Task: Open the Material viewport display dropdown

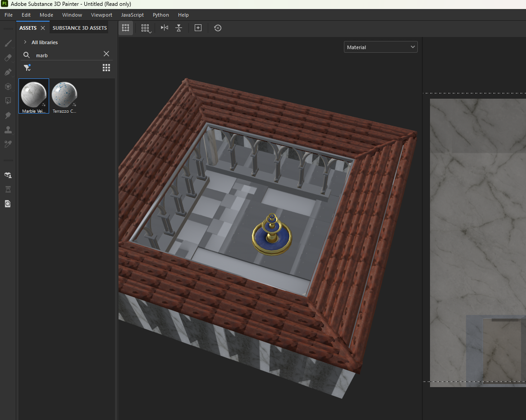Action: (x=380, y=46)
